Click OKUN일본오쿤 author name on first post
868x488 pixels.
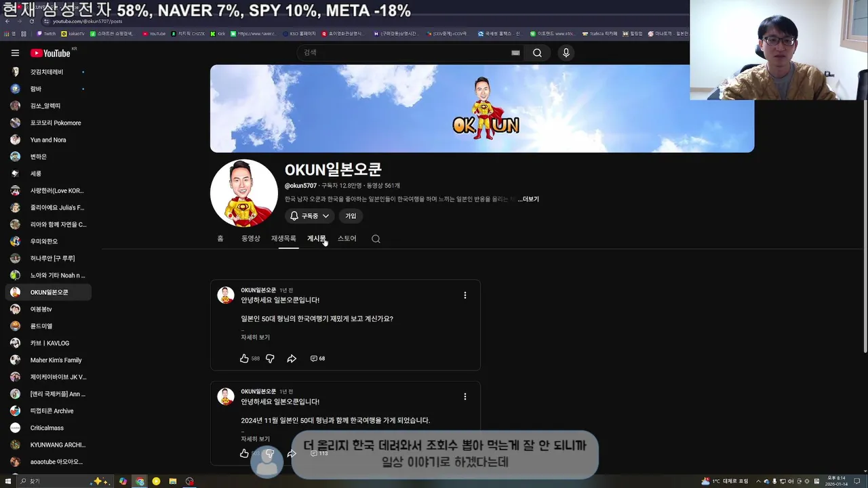tap(258, 290)
